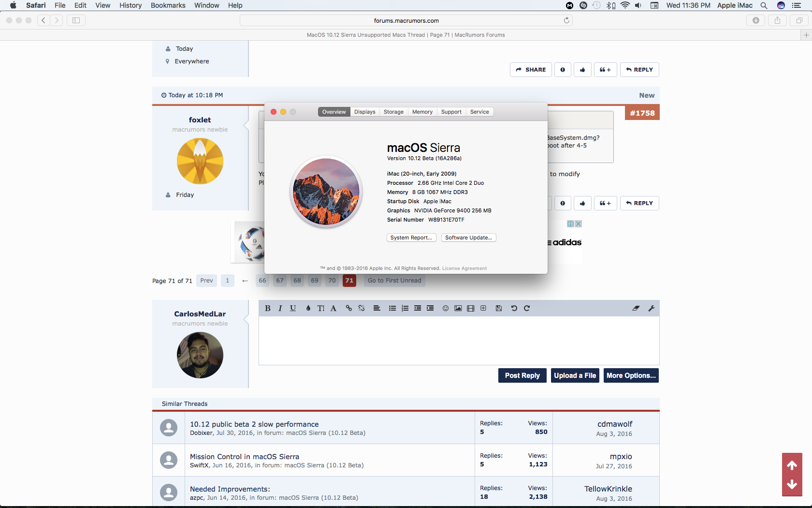
Task: Click System Report button
Action: pyautogui.click(x=411, y=238)
